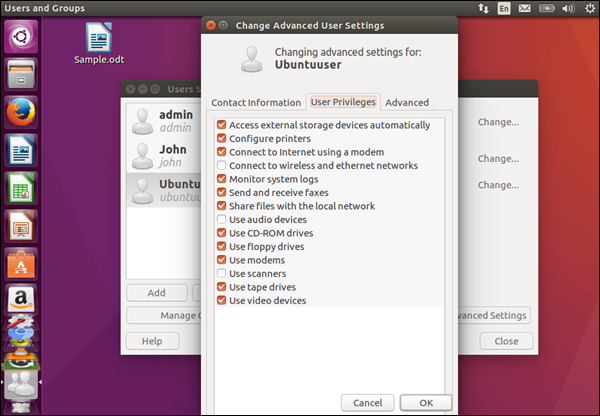Select the admin user avatar
The height and width of the screenshot is (416, 600).
142,121
